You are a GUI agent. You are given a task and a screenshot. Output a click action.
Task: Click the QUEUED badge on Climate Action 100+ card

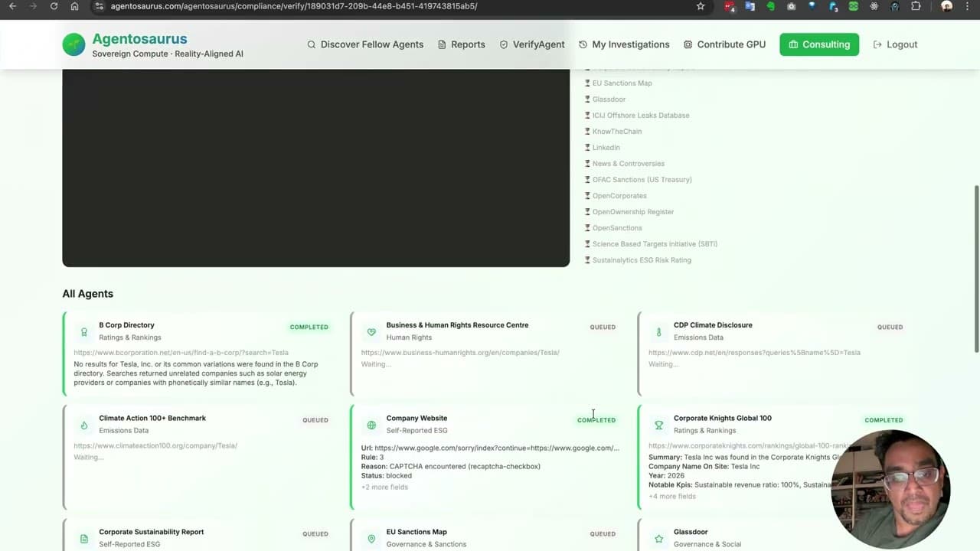click(x=315, y=420)
